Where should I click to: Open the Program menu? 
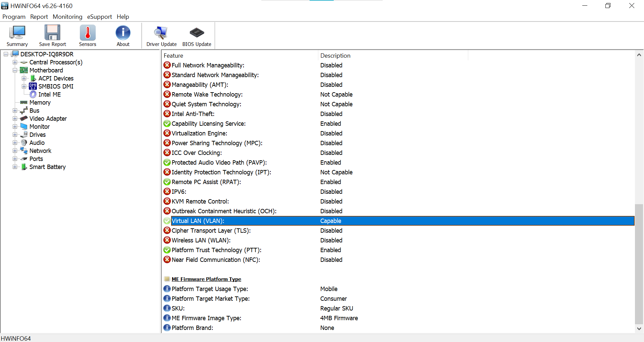(x=14, y=17)
